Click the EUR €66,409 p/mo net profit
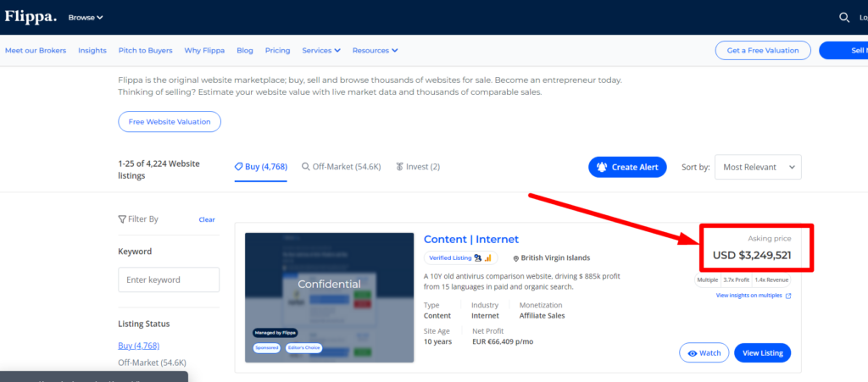 click(503, 341)
